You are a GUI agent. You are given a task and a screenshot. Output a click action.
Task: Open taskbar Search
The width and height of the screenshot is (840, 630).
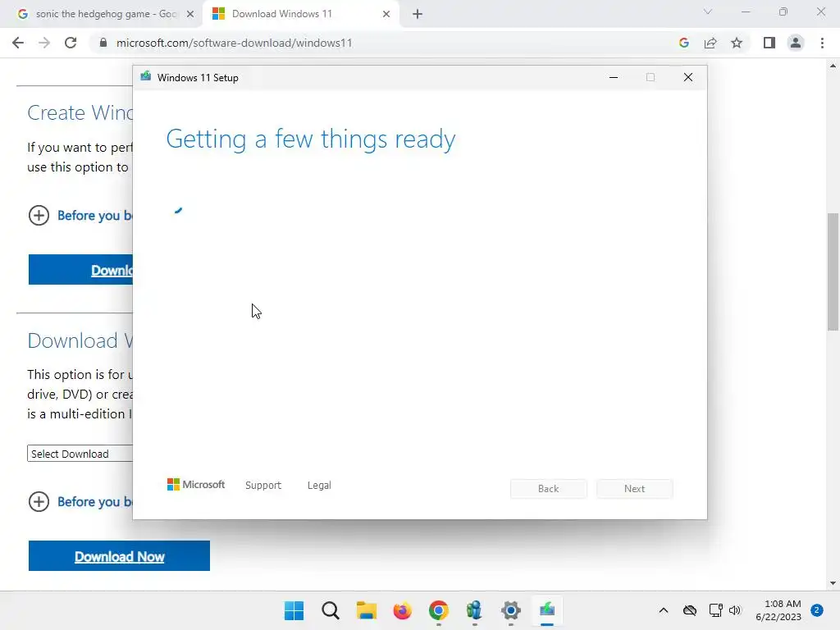(331, 610)
